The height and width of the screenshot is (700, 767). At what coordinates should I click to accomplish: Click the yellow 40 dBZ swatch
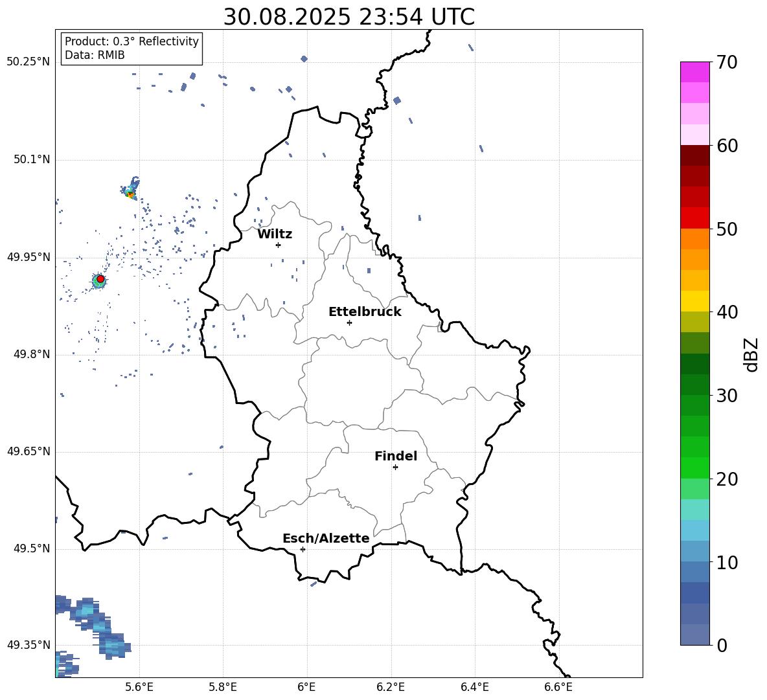click(694, 301)
